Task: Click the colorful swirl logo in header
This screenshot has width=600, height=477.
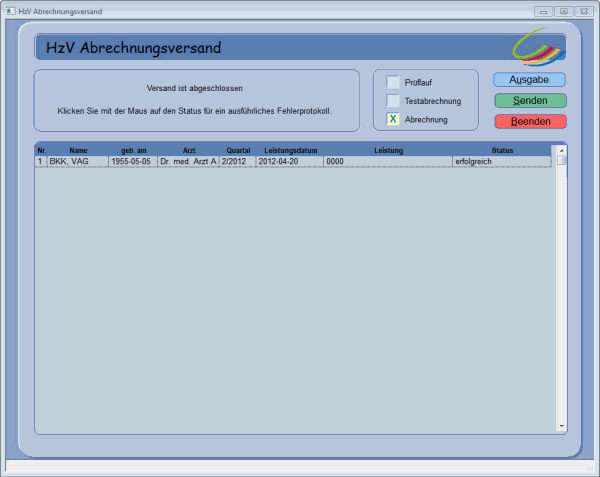Action: pos(537,46)
